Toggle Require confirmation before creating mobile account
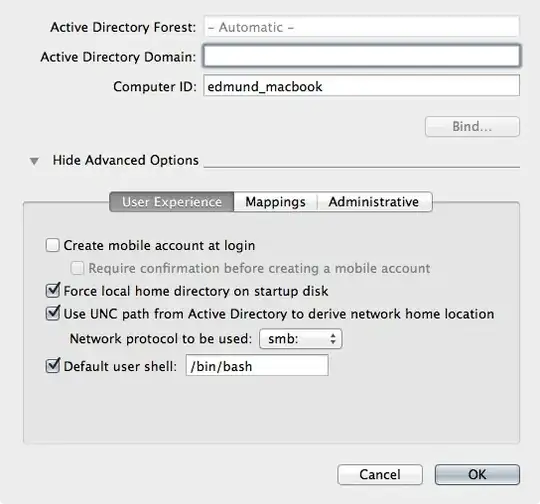 [x=77, y=268]
